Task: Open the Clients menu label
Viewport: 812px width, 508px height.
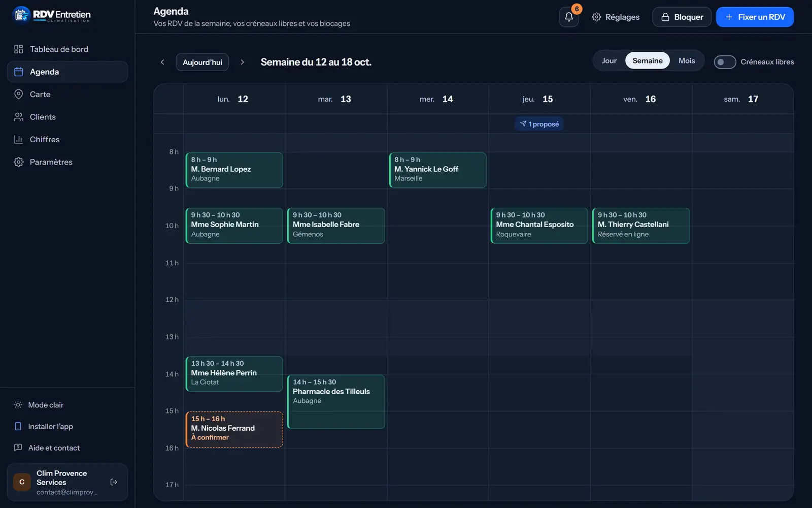Action: coord(43,117)
